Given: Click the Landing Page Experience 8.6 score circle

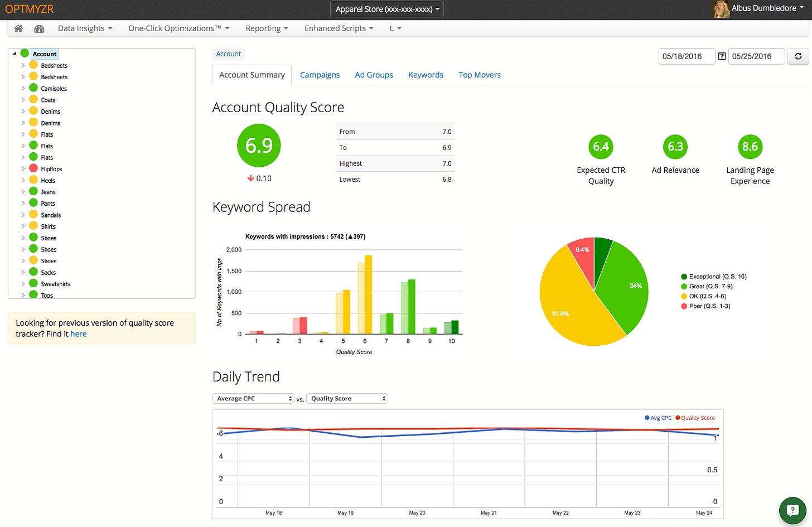Looking at the screenshot, I should (x=750, y=147).
